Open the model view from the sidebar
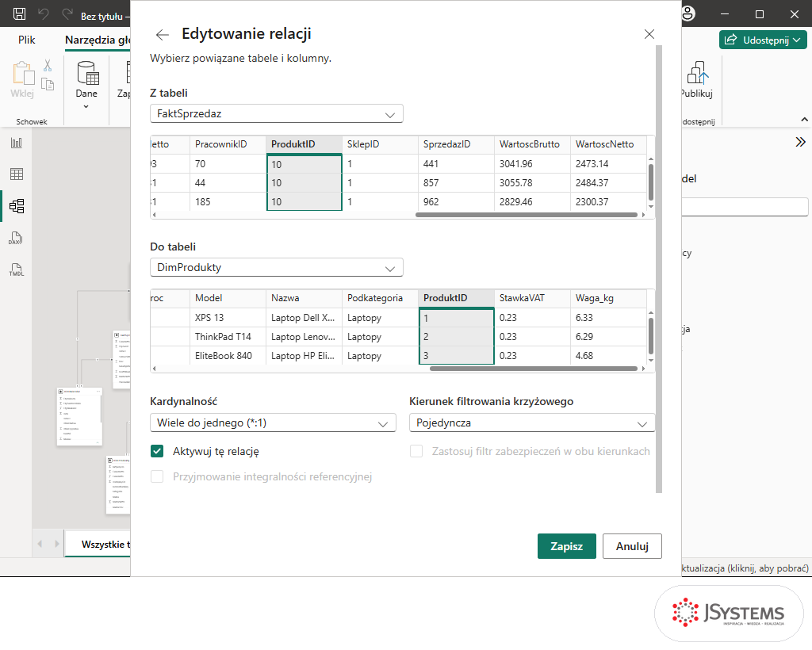 (x=17, y=206)
